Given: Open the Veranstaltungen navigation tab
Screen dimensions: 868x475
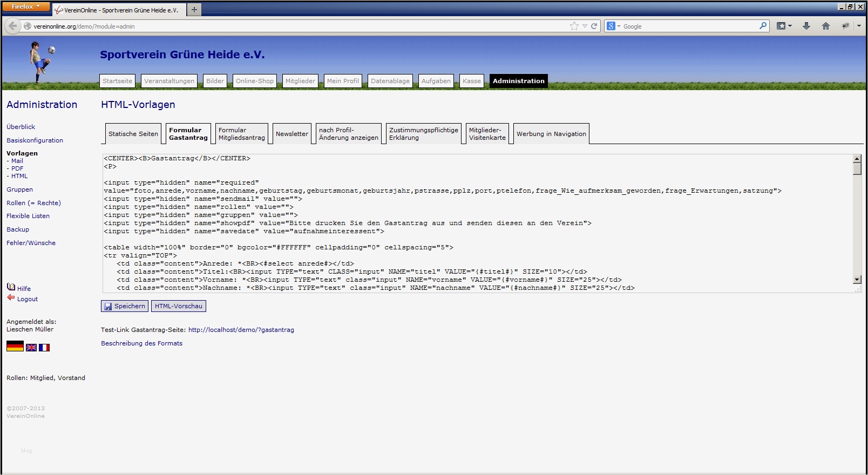Looking at the screenshot, I should click(169, 81).
